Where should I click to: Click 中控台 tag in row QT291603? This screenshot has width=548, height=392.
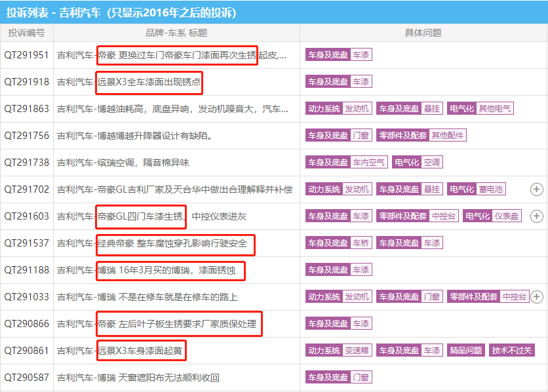pyautogui.click(x=444, y=216)
